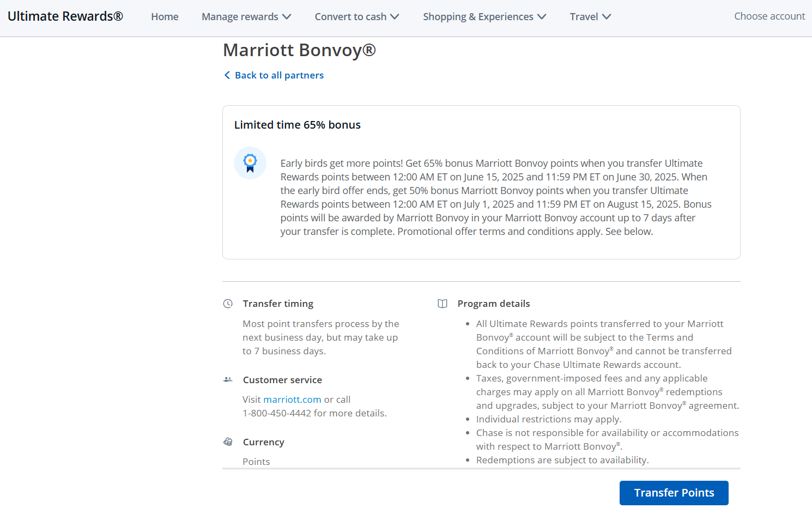812x508 pixels.
Task: Click 'Taxes, government-imposed fees' bullet
Action: tap(608, 392)
